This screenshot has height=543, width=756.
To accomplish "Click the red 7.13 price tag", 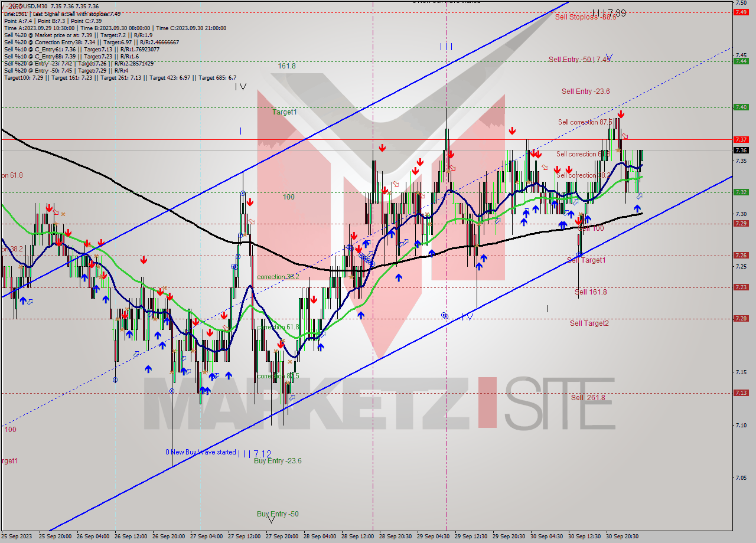I will point(741,392).
